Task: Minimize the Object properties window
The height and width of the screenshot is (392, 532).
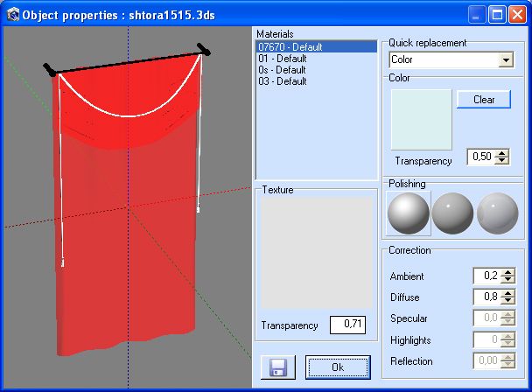Action: (x=476, y=15)
